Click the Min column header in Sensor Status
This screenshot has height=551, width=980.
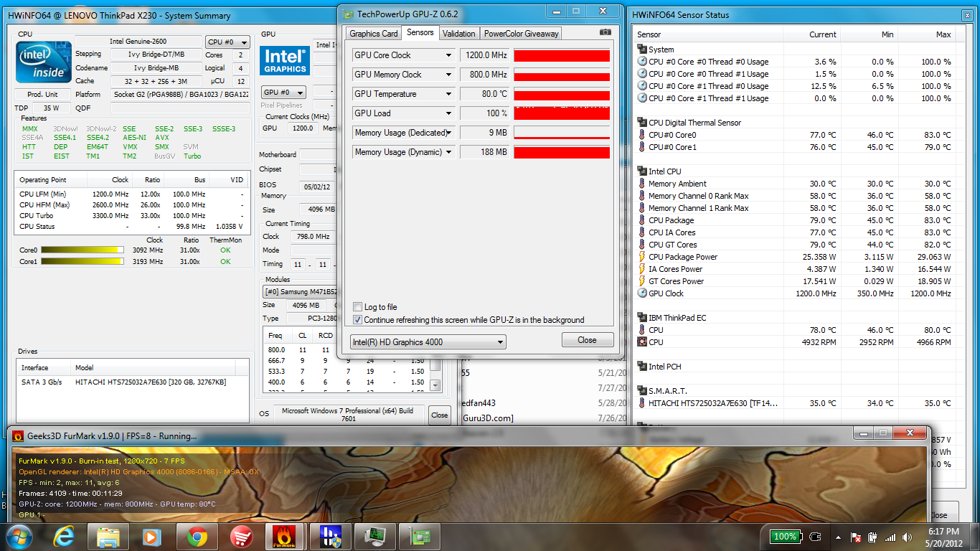(x=870, y=34)
